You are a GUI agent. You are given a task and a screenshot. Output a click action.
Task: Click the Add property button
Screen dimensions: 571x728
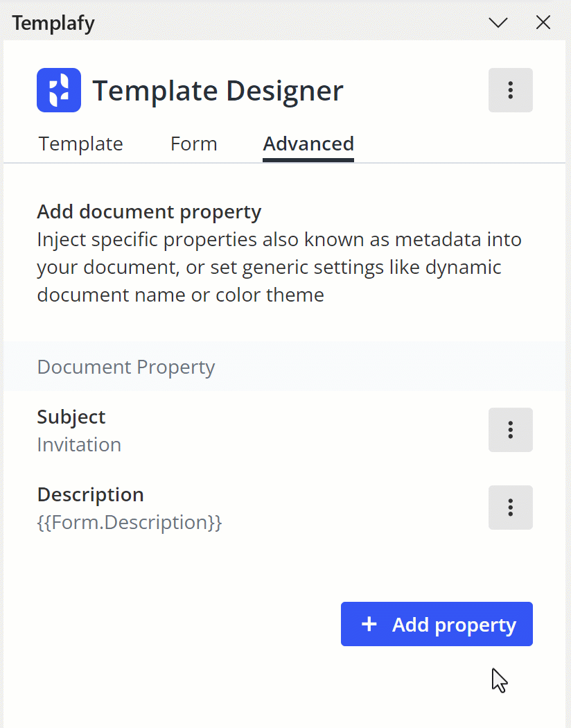(437, 624)
